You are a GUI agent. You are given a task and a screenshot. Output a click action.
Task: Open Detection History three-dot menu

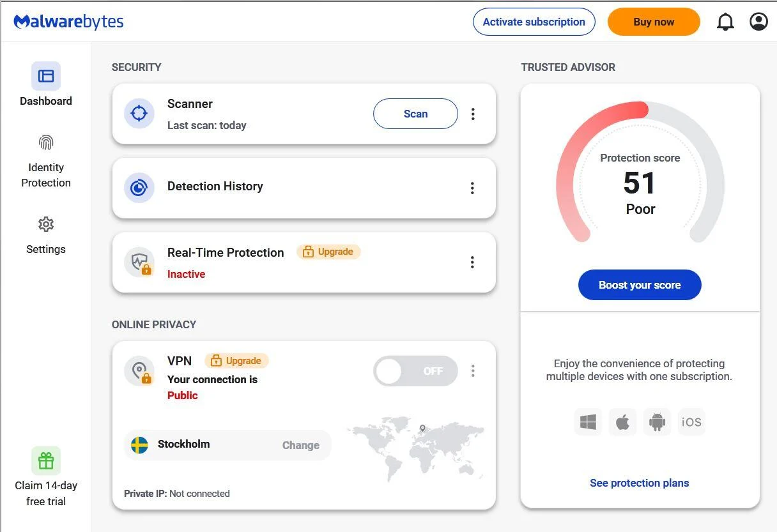(472, 188)
